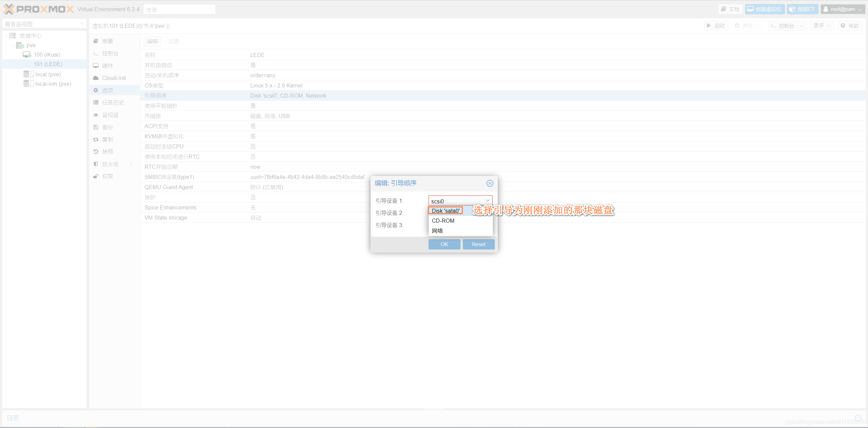Open the 硬件 hardware panel icon
The image size is (868, 428).
pos(96,66)
